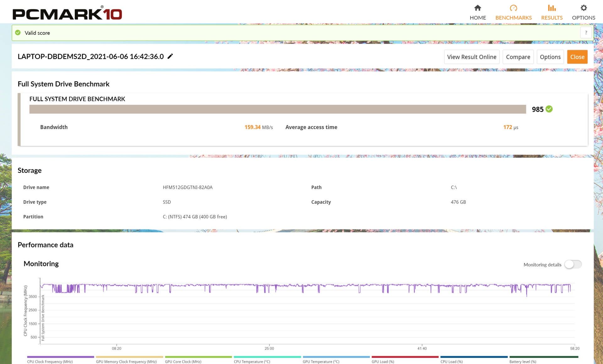
Task: Click the benchmark score progress bar
Action: pos(278,109)
